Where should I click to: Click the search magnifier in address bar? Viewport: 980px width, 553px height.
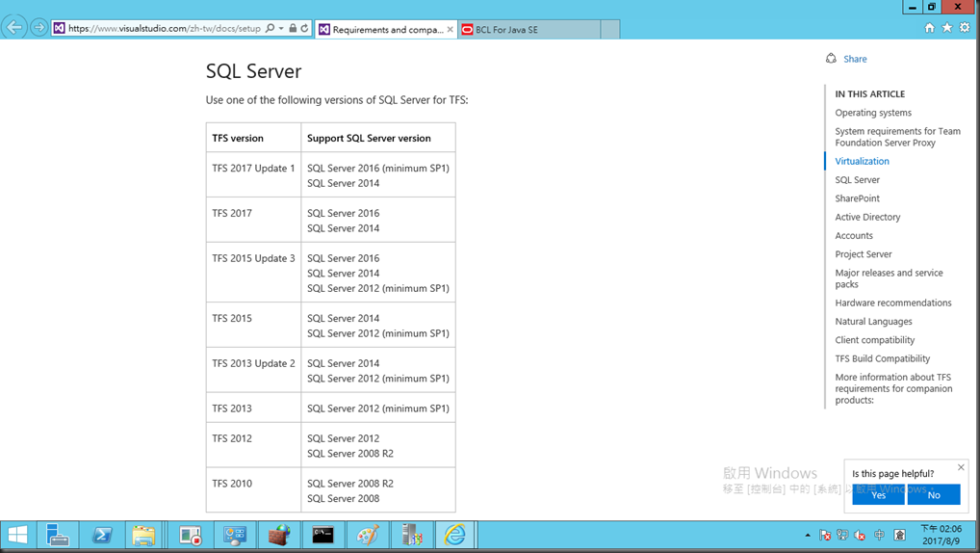click(270, 28)
